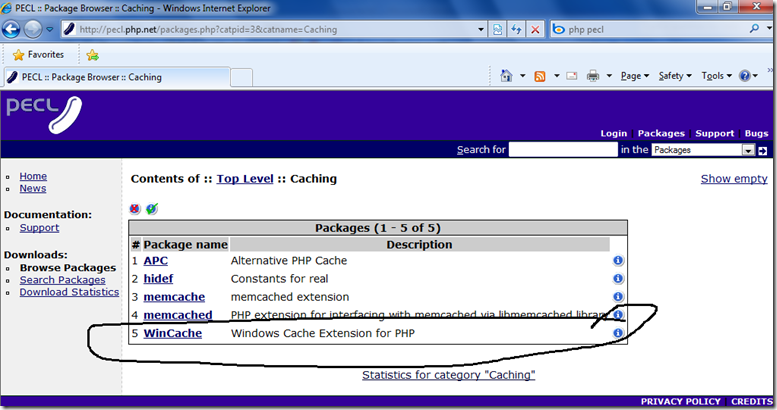
Task: Open the memcache package link
Action: click(x=174, y=297)
